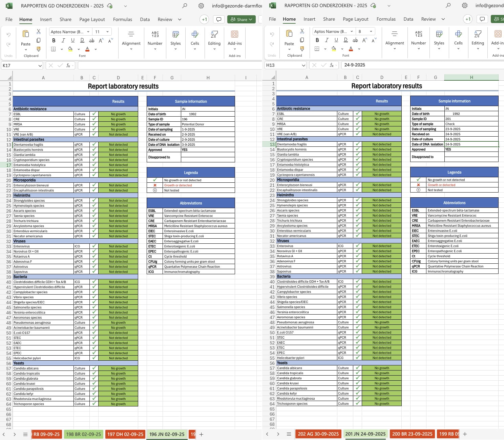Toggle Italic formatting in right window
Viewport: 504px width, 440px height.
327,40
